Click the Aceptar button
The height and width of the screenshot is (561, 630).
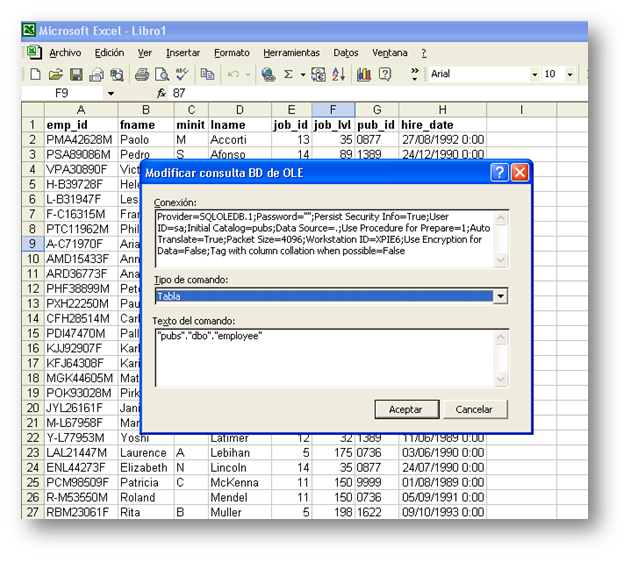coord(407,409)
